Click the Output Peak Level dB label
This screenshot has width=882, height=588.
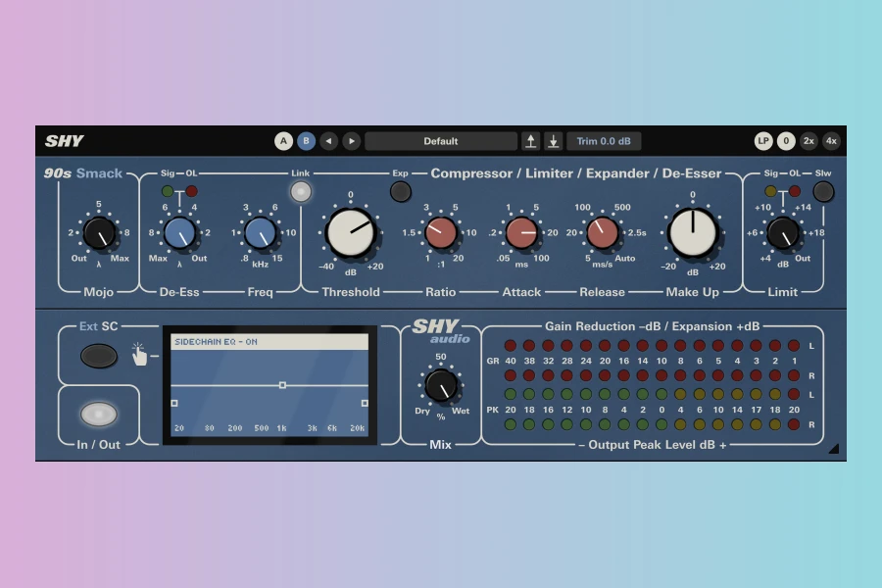point(652,445)
